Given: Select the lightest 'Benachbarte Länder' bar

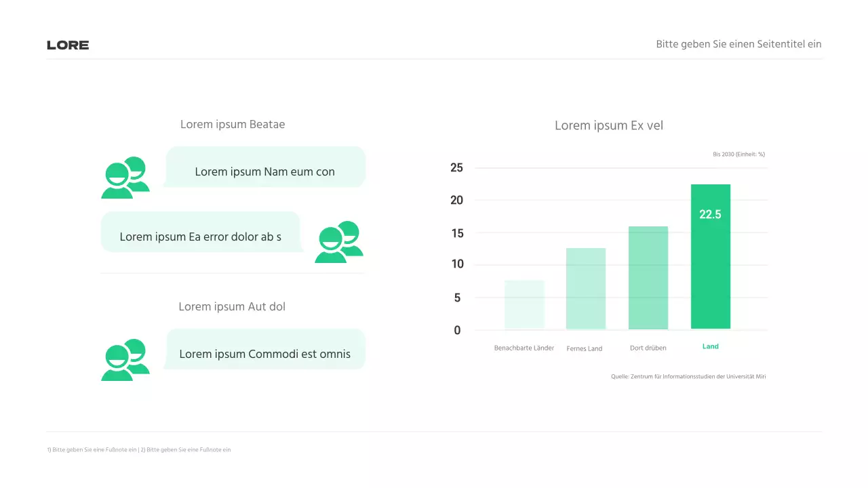Looking at the screenshot, I should pos(524,304).
